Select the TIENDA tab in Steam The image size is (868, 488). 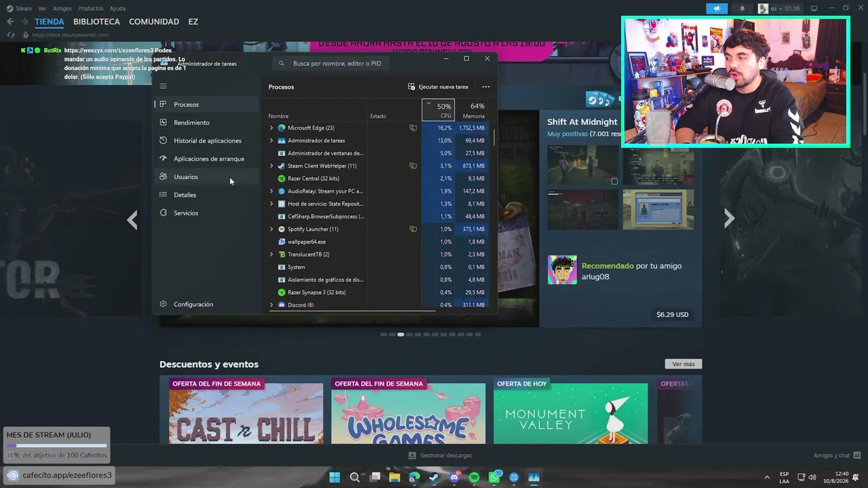pyautogui.click(x=50, y=22)
